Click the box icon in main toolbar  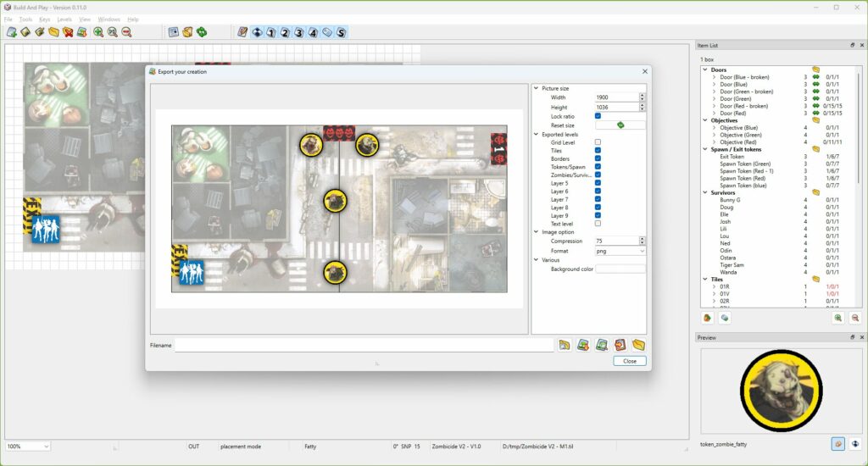(x=187, y=32)
